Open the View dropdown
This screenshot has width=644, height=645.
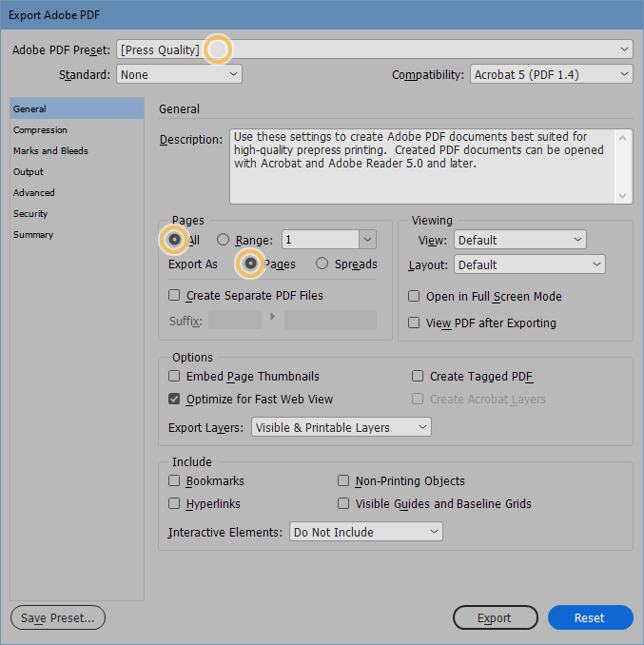pos(519,240)
